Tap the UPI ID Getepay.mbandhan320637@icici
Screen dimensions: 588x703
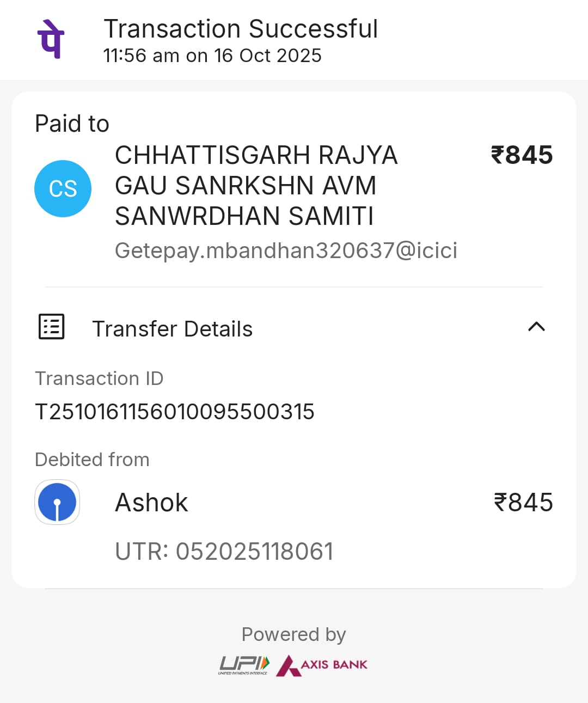click(x=286, y=250)
